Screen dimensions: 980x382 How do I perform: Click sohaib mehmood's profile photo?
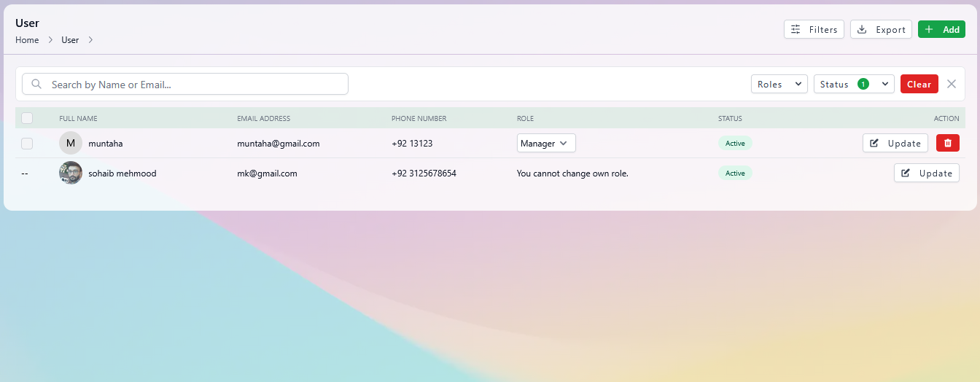(x=71, y=173)
